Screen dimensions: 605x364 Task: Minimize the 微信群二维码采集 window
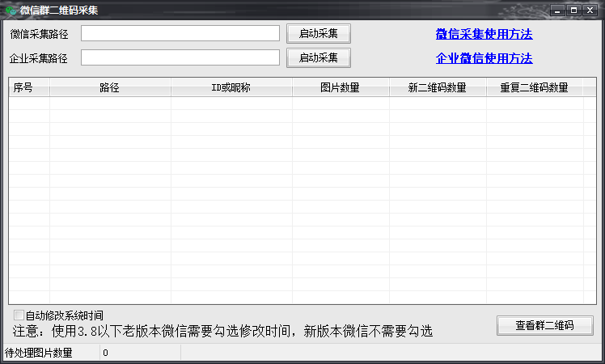557,11
